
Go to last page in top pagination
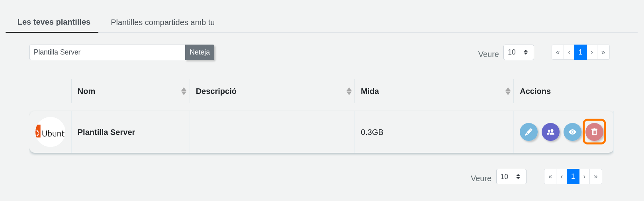(603, 53)
